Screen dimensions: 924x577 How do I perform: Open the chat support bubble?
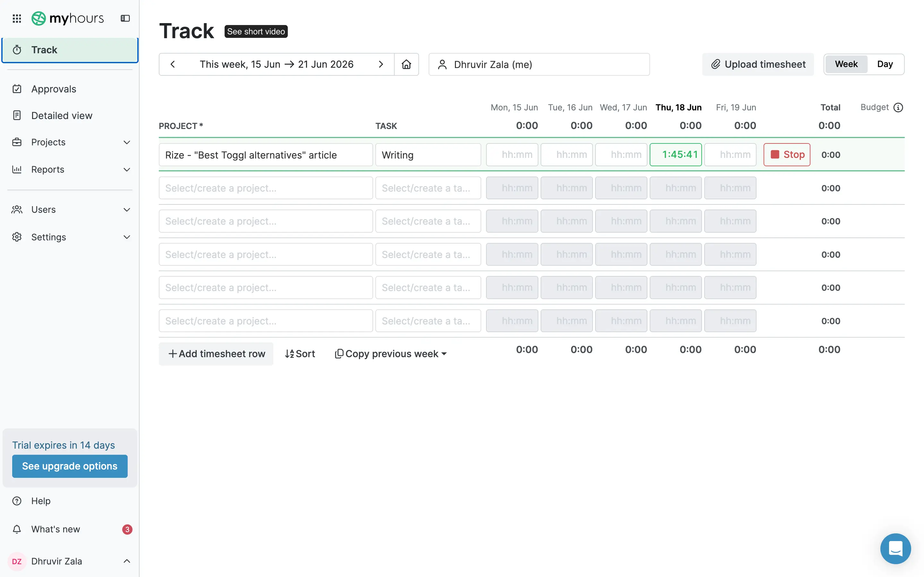[895, 548]
